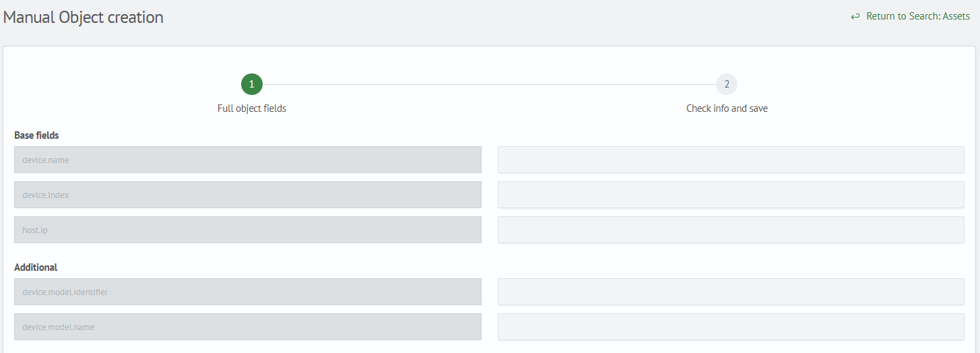The width and height of the screenshot is (980, 353).
Task: Click the device.model.identifier label field
Action: coord(248,292)
